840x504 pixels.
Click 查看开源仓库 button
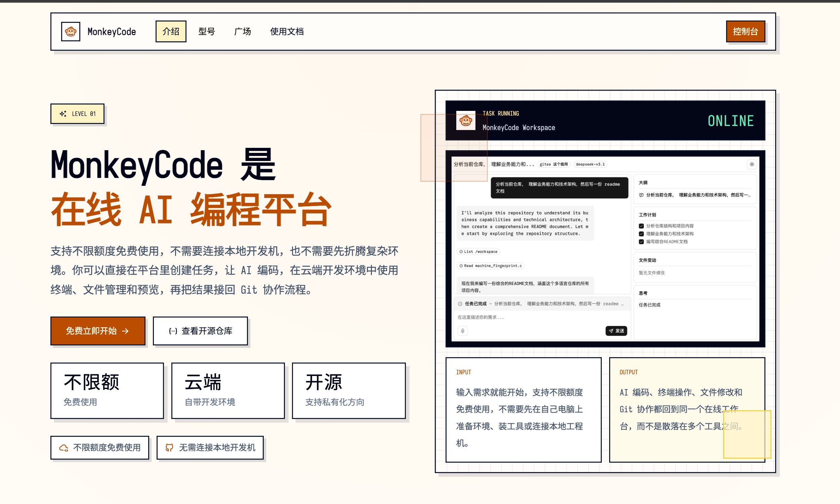[x=200, y=331]
